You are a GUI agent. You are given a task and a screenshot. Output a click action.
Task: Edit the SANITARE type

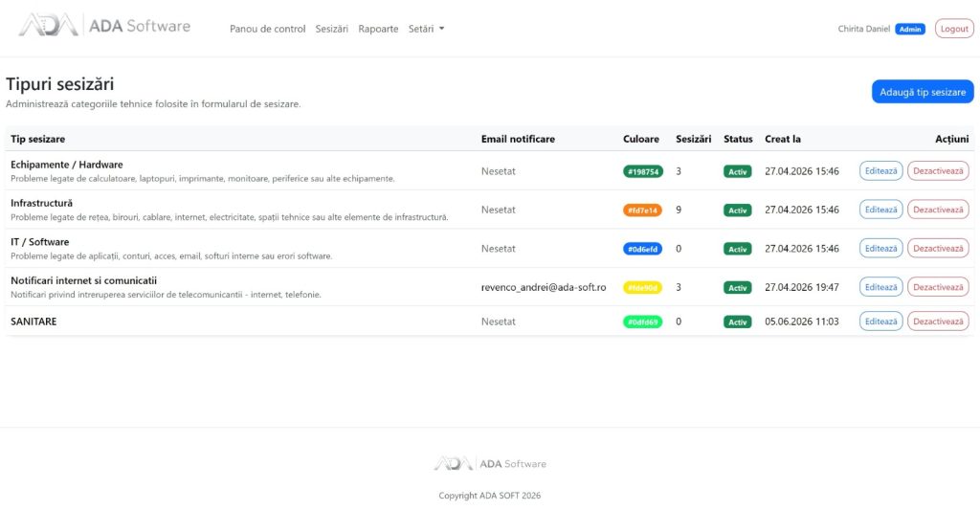tap(880, 322)
